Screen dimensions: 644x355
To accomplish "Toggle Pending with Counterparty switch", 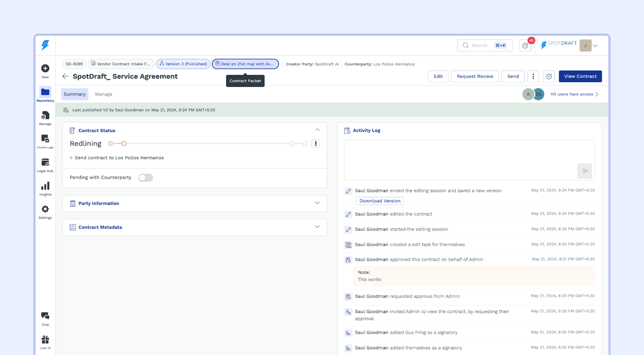I will pos(146,178).
